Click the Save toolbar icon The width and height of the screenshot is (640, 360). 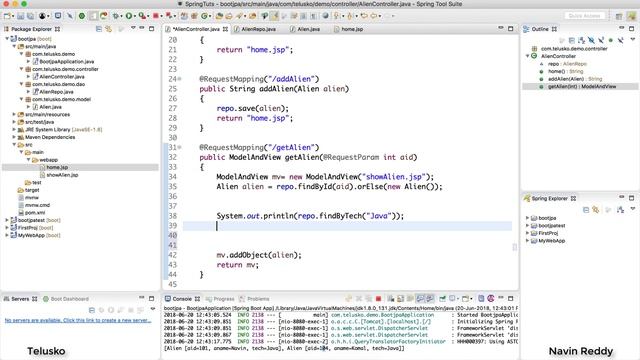click(x=20, y=16)
